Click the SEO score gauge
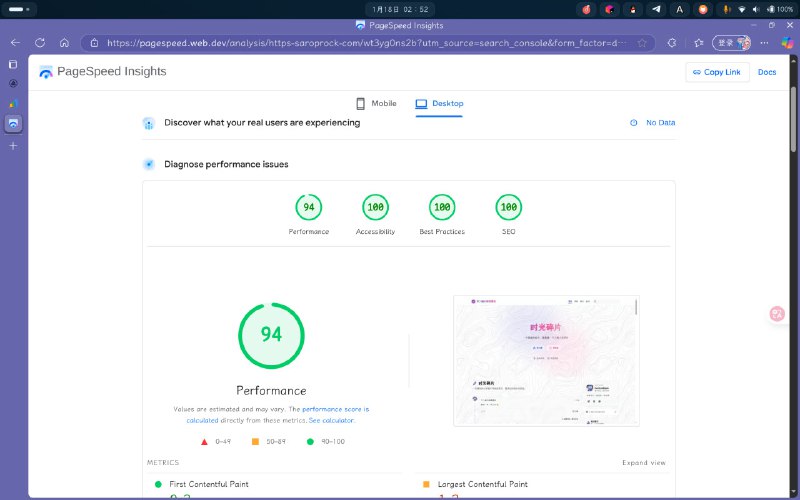800x500 pixels. pos(508,208)
